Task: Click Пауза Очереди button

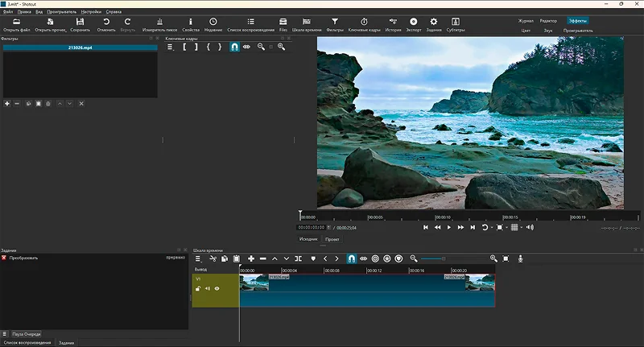Action: coord(27,334)
